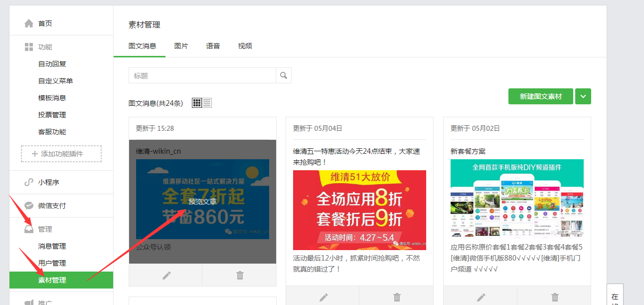Click the 公众号认领 summary text

[x=154, y=247]
